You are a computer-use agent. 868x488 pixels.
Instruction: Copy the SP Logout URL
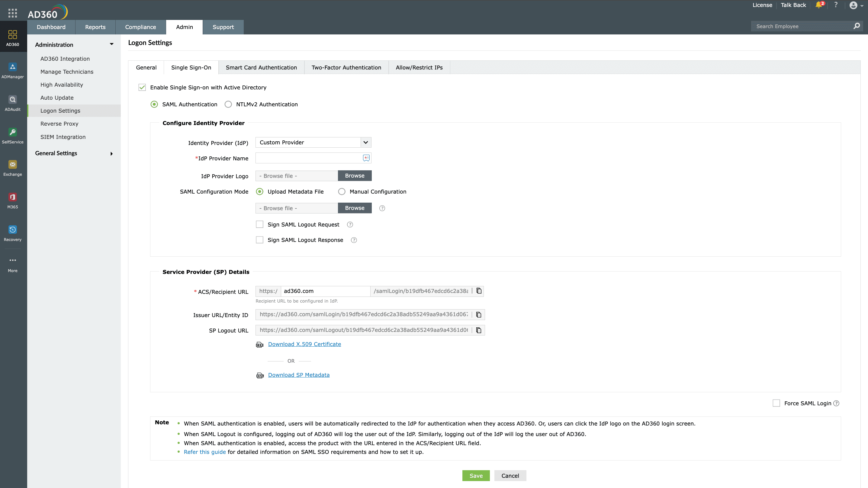pyautogui.click(x=478, y=330)
